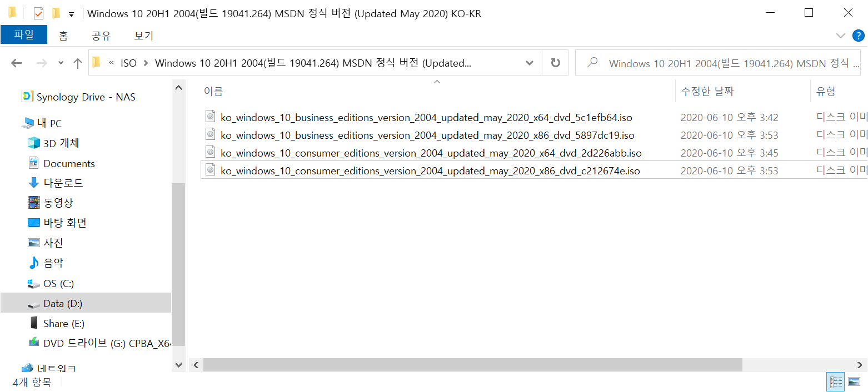Click the file list horizontal scrollbar thumb
The width and height of the screenshot is (868, 392).
coord(473,365)
